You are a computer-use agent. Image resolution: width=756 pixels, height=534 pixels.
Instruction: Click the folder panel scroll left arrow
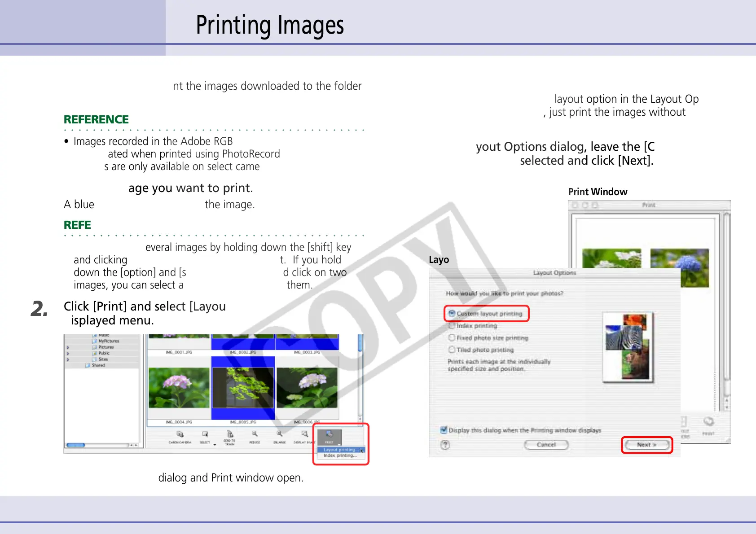click(131, 445)
